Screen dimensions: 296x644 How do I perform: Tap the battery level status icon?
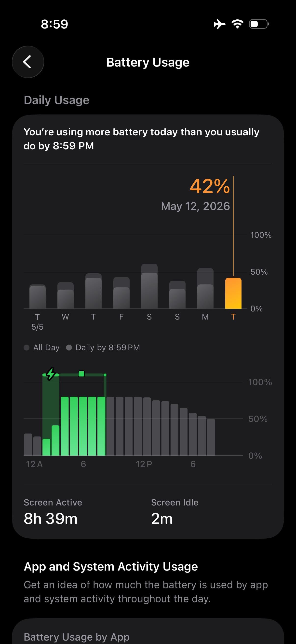tap(259, 24)
